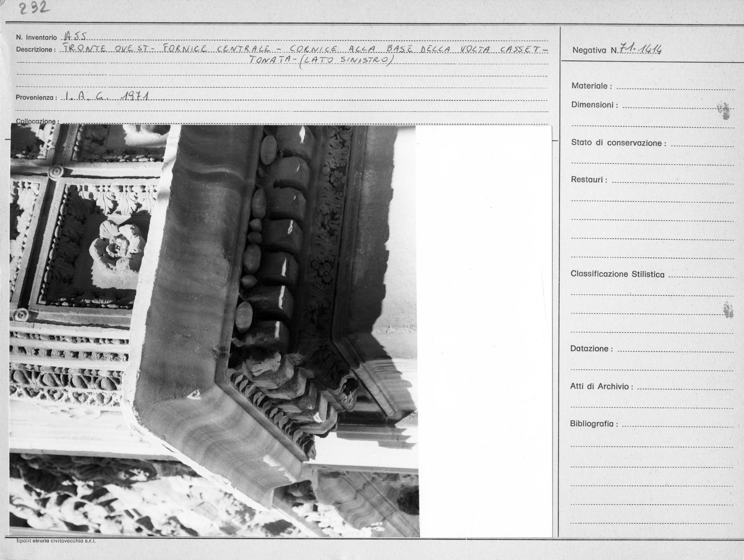Click the 'Bibliografia' field label
This screenshot has height=560, width=744.
click(594, 424)
